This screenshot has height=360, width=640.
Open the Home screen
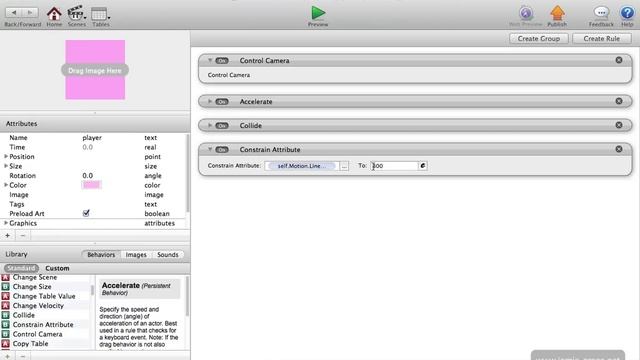coord(54,16)
